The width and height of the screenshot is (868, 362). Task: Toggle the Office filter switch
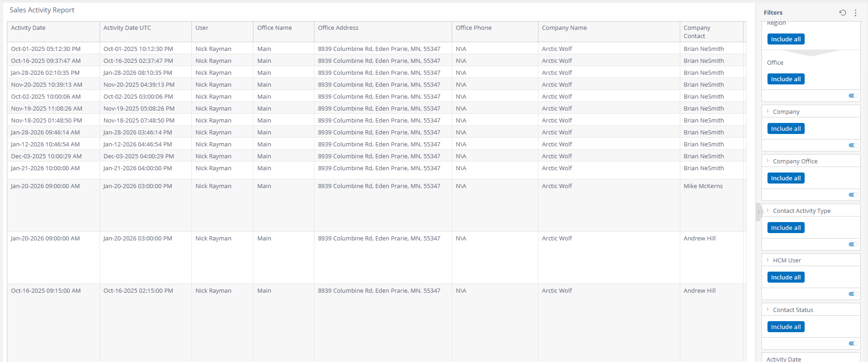(x=853, y=96)
